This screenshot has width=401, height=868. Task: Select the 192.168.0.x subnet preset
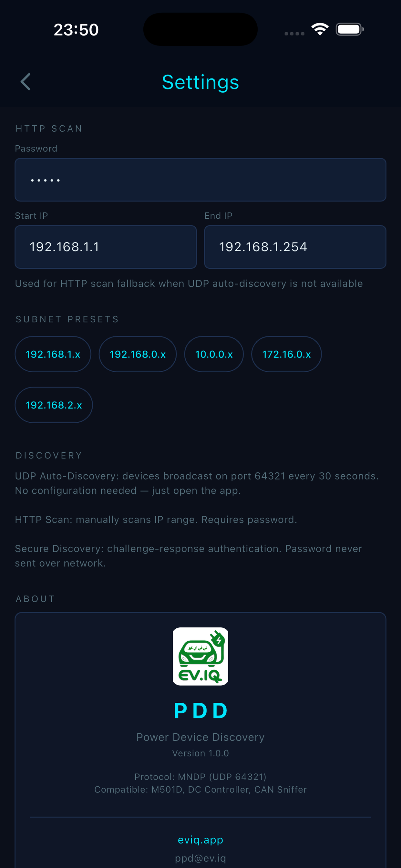click(x=138, y=354)
